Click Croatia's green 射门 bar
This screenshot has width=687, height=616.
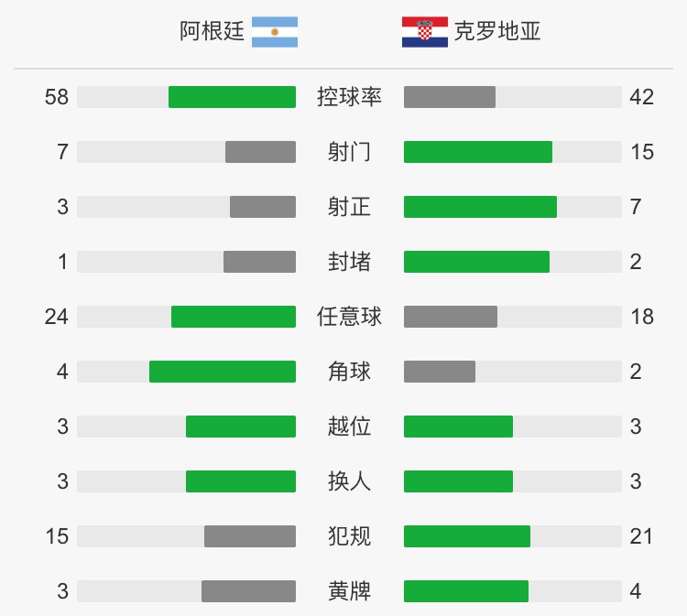click(478, 152)
